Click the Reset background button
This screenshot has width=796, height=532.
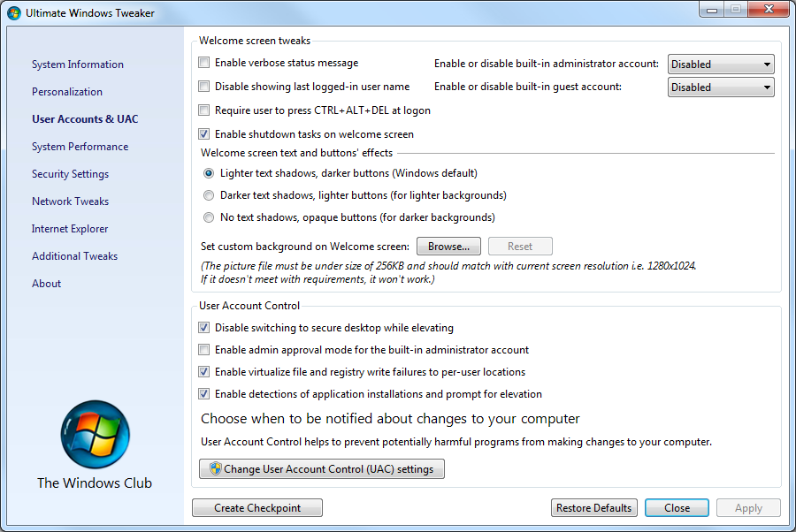coord(520,247)
